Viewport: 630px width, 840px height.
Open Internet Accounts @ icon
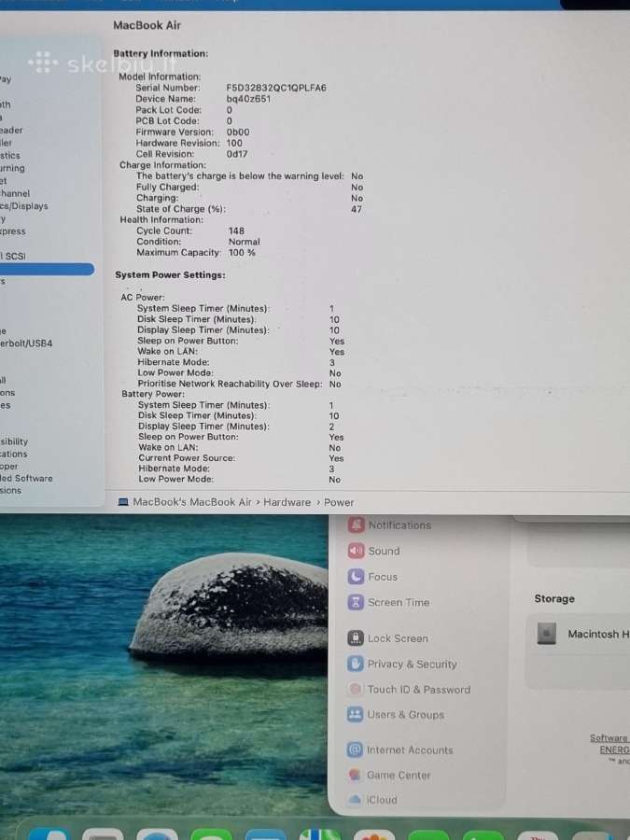coord(354,749)
